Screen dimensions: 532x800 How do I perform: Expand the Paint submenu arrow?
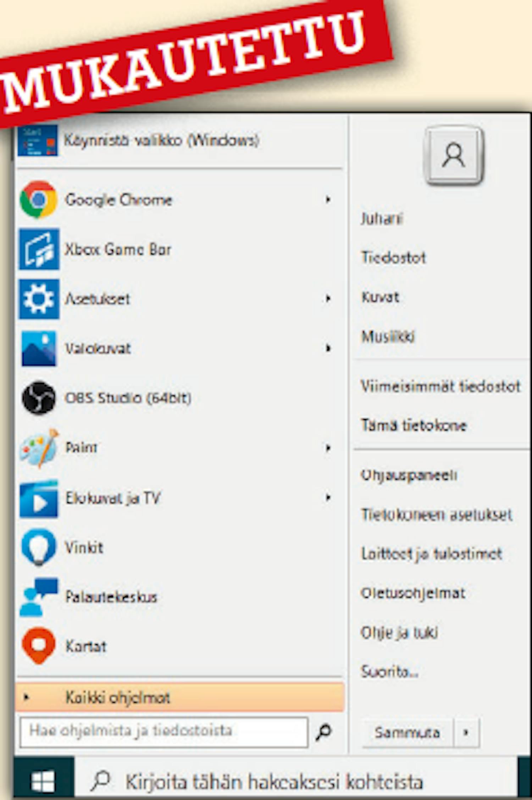[328, 448]
